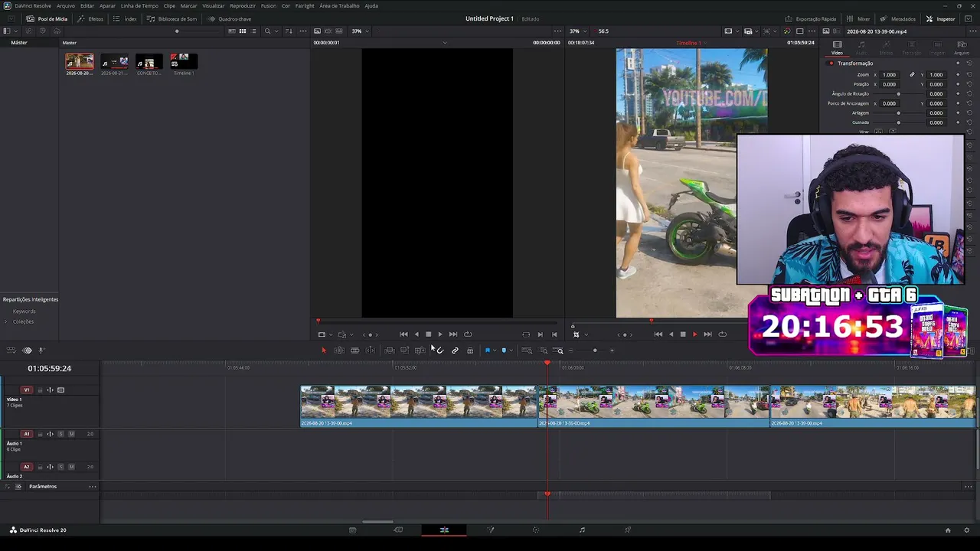This screenshot has height=551, width=980.
Task: Add a blue flag to the clip
Action: [487, 350]
